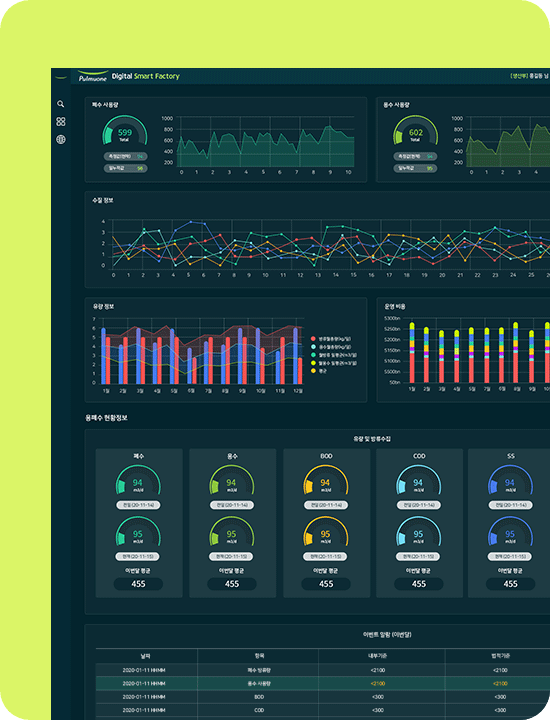The height and width of the screenshot is (720, 550).
Task: Toggle the light cyan legend dot in flow chart
Action: (314, 347)
